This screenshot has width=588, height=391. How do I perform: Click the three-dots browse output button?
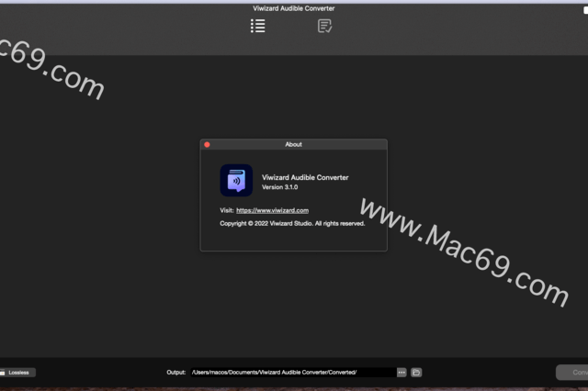click(x=401, y=373)
